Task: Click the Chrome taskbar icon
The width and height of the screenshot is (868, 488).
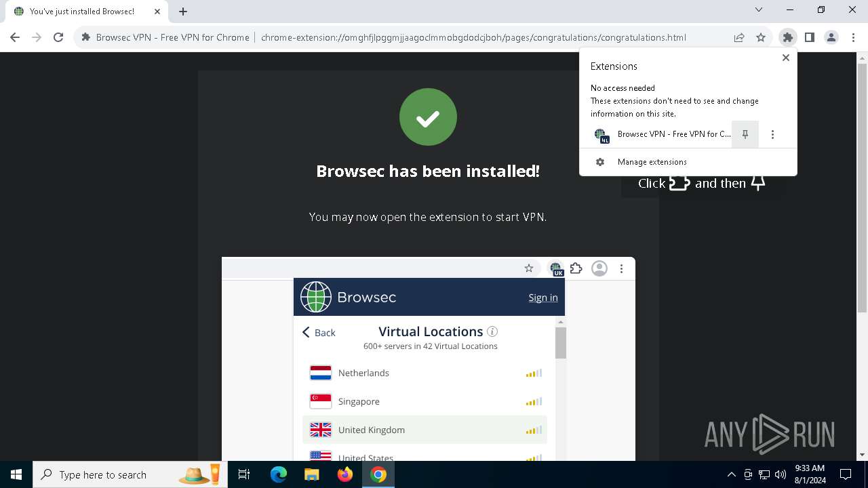Action: [x=378, y=474]
